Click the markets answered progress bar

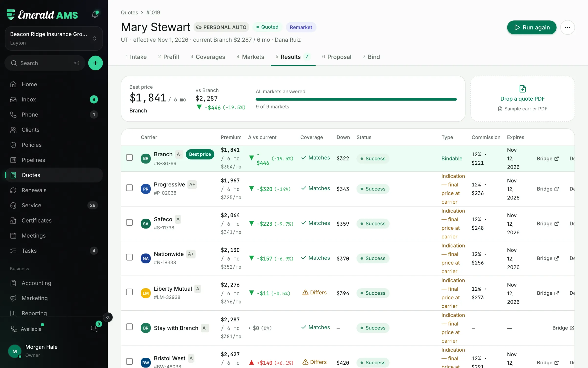pyautogui.click(x=356, y=99)
